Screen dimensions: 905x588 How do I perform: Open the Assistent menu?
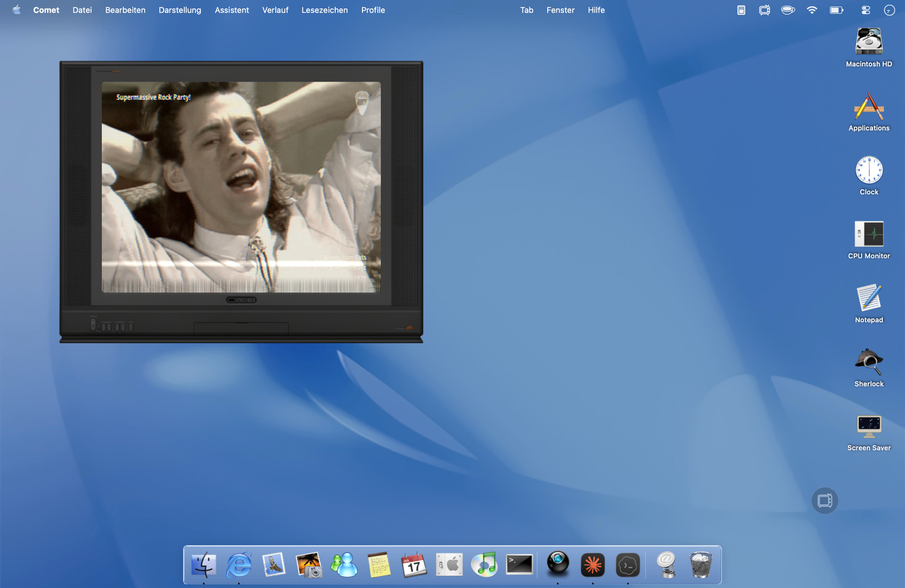[x=232, y=10]
